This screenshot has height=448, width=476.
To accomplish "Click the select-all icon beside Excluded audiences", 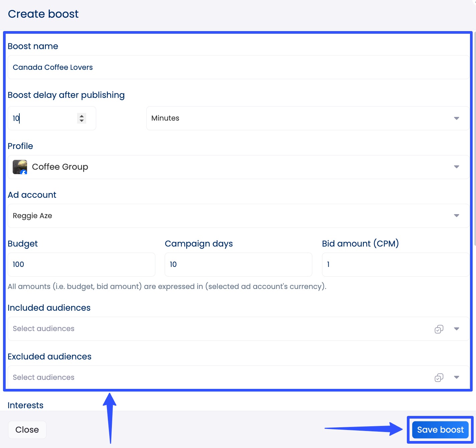I will click(439, 378).
